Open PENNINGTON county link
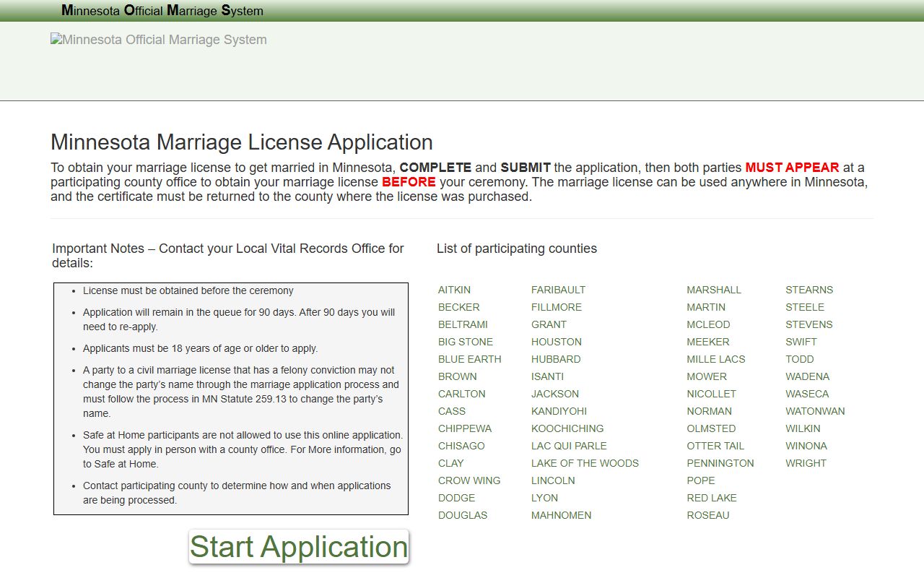Viewport: 924px width, 578px height. point(720,463)
